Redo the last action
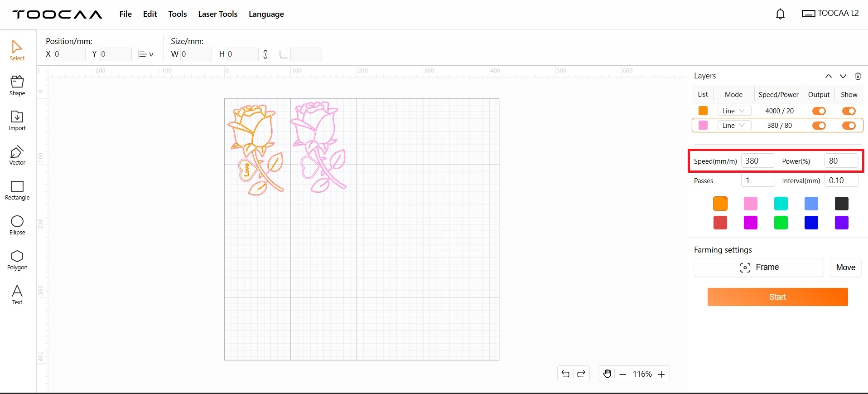This screenshot has width=868, height=394. 581,374
